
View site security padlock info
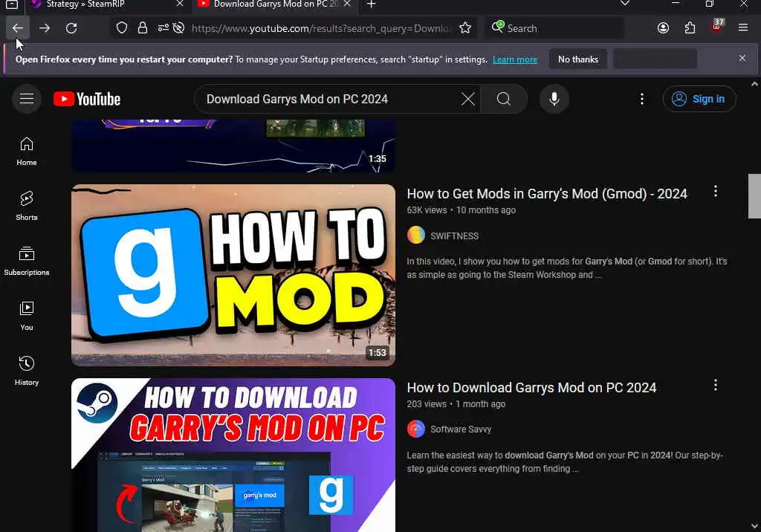(x=142, y=28)
